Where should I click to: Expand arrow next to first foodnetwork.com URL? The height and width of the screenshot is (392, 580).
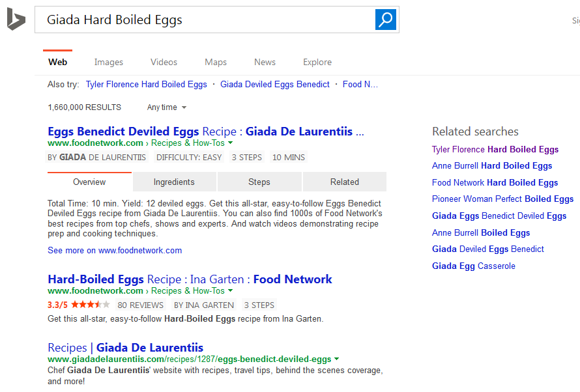pyautogui.click(x=231, y=143)
